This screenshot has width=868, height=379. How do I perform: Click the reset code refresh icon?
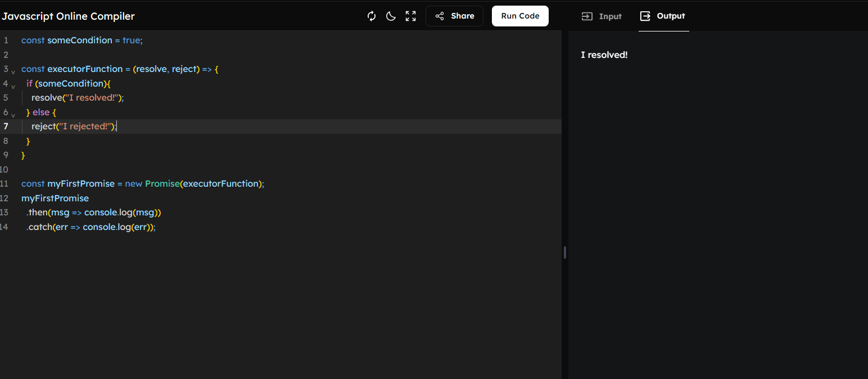point(372,16)
